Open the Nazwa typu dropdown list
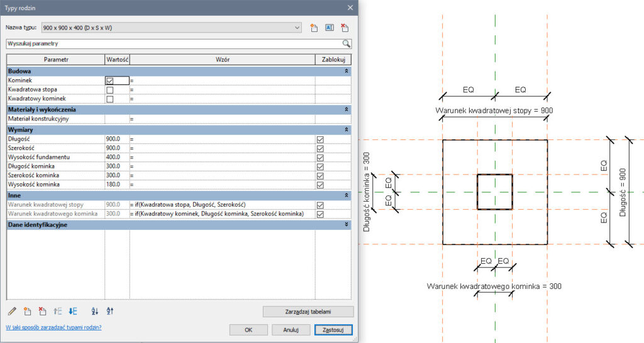The height and width of the screenshot is (343, 644). [x=297, y=28]
